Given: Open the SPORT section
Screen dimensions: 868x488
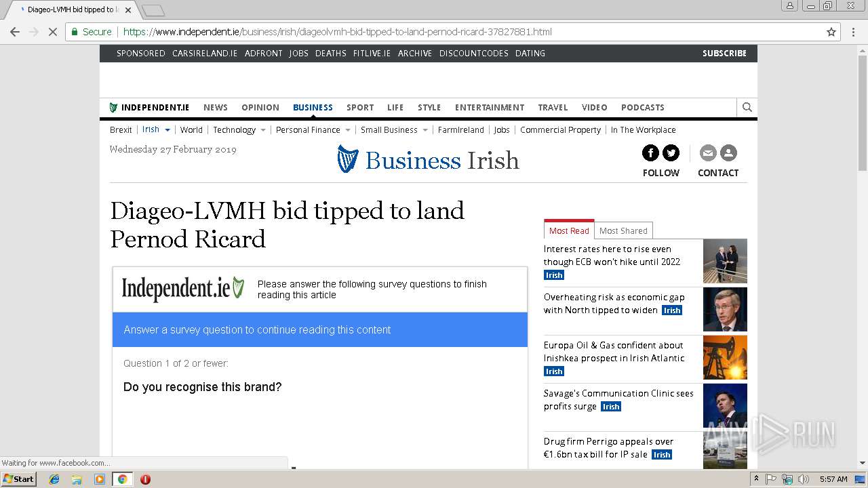Looking at the screenshot, I should pyautogui.click(x=360, y=107).
